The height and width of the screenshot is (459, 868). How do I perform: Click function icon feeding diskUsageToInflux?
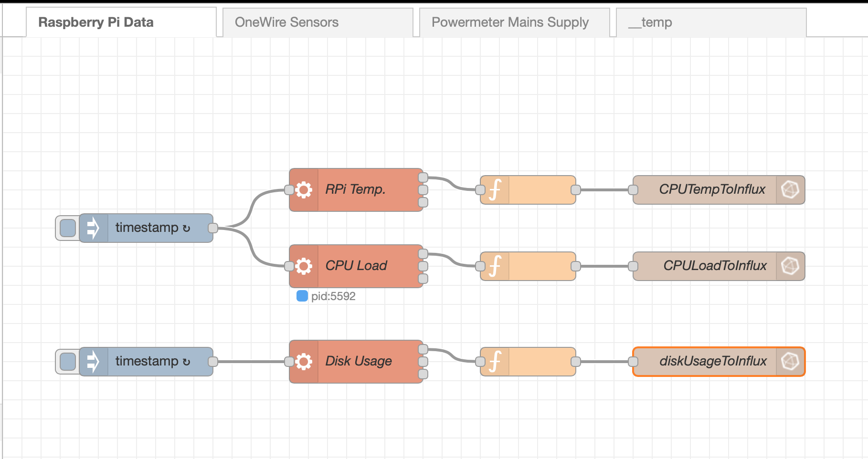[496, 362]
